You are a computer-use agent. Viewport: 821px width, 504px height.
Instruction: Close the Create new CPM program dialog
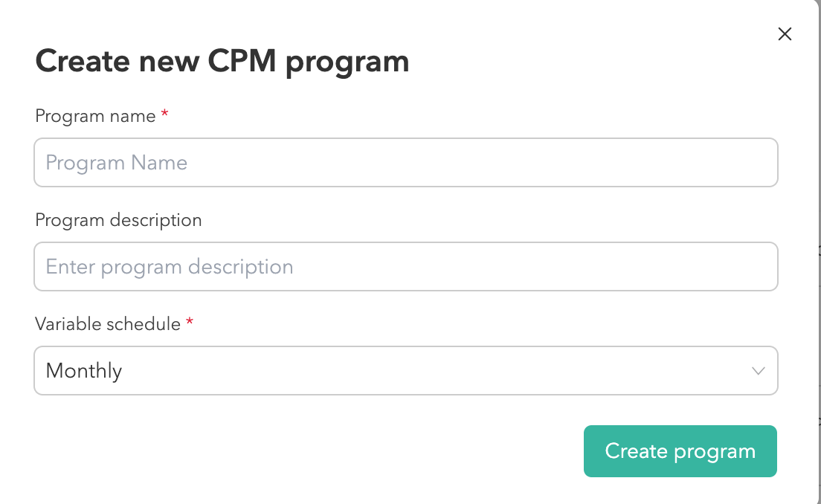[785, 34]
